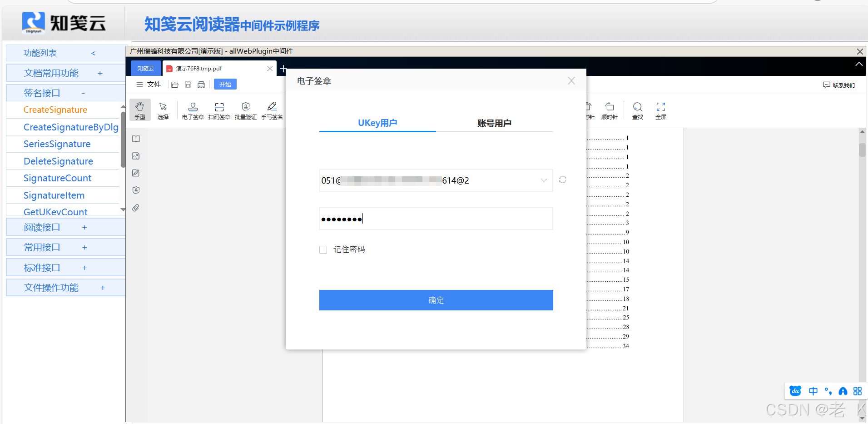Screen dimensions: 868x424
Task: Confirm the login with the 确定 button
Action: [436, 300]
